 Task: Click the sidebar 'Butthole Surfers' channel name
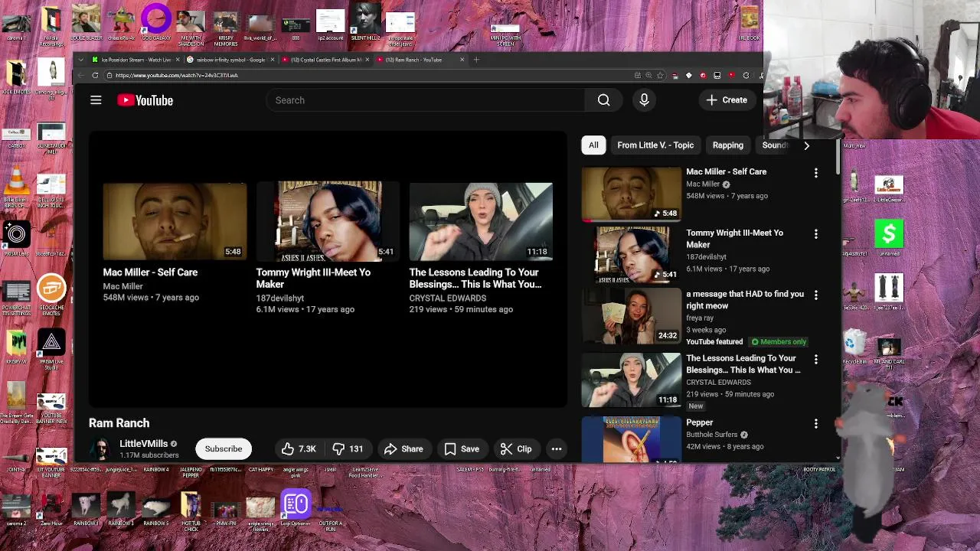pyautogui.click(x=712, y=435)
